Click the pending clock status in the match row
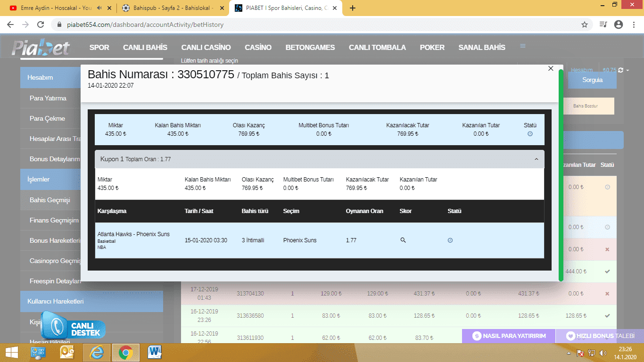The width and height of the screenshot is (644, 362). (450, 240)
